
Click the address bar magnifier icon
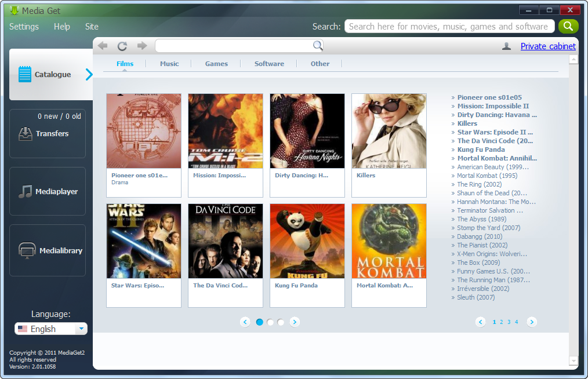(318, 45)
